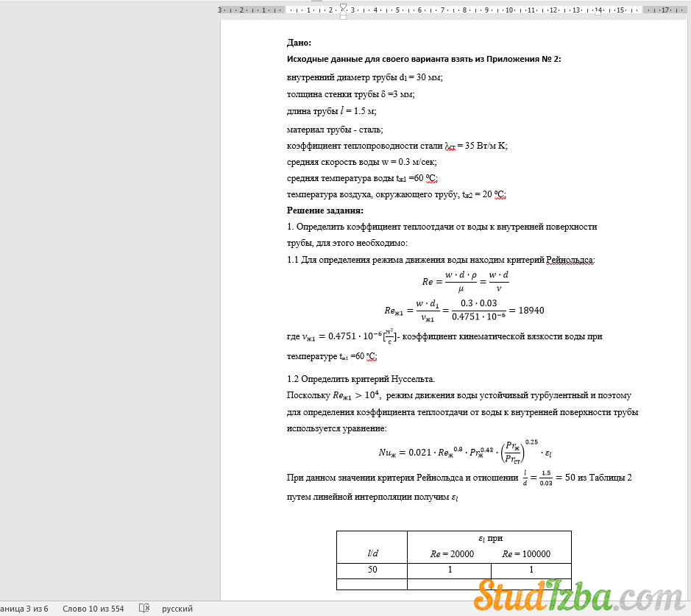Click the line starting 'Поскольку Reж1 > 10⁴'
The width and height of the screenshot is (691, 616).
[458, 395]
